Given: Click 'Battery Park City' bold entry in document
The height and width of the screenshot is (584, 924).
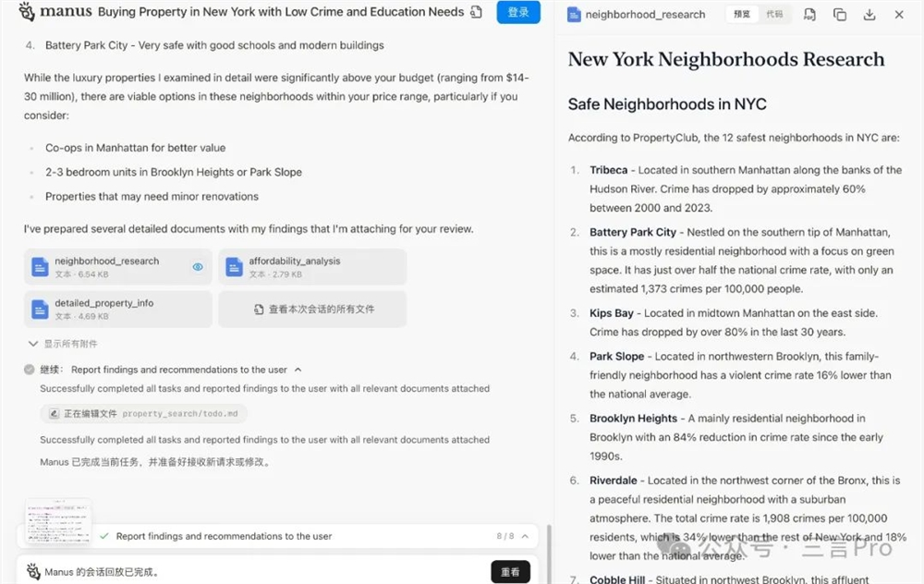Looking at the screenshot, I should 633,232.
